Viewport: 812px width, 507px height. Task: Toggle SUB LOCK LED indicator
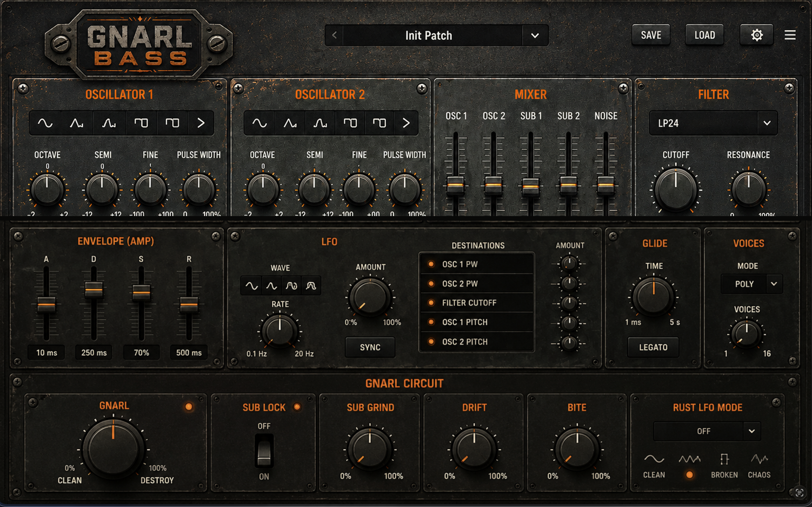297,407
